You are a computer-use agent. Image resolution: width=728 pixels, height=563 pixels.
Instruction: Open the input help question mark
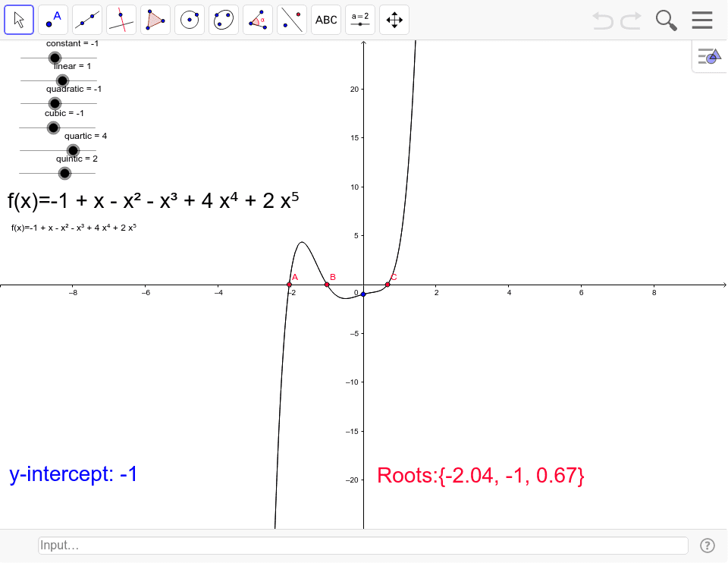pos(707,546)
